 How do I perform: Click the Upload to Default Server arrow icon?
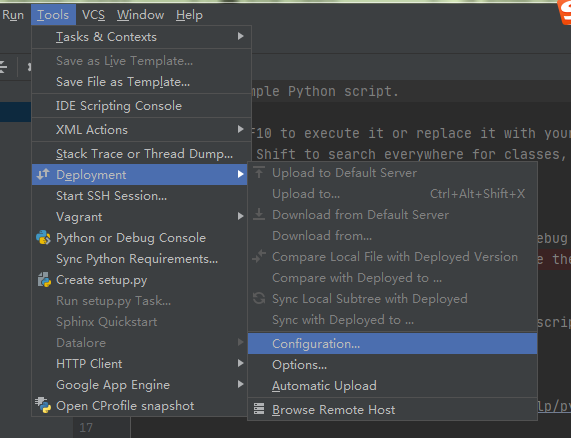click(259, 172)
